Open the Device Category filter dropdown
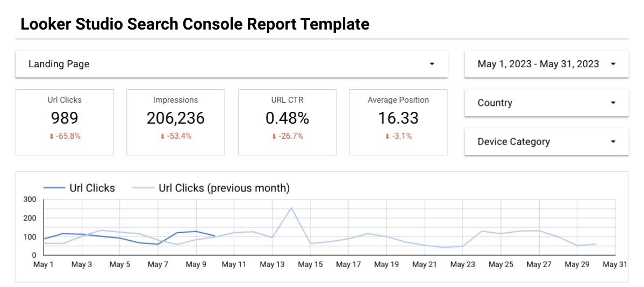The image size is (644, 287). (x=546, y=142)
